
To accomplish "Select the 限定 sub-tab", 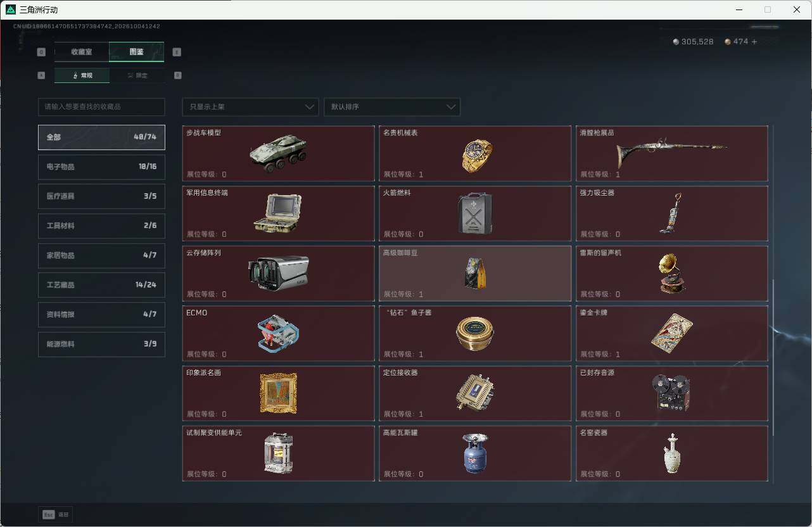I will pos(137,75).
